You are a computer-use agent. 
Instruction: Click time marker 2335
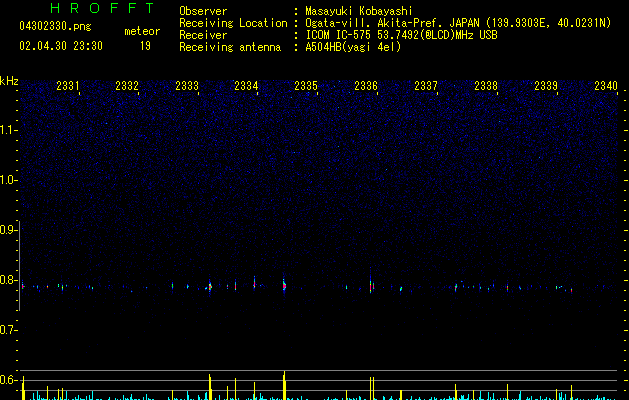point(306,85)
